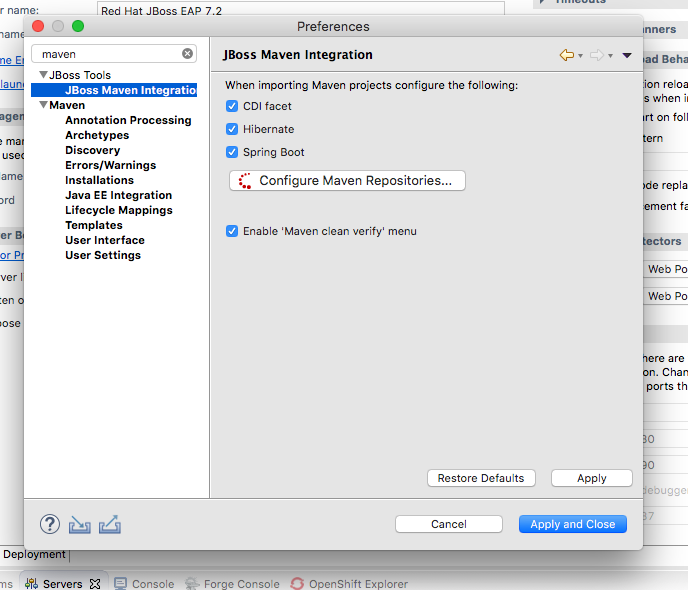Cancel the Preferences dialog
This screenshot has width=688, height=590.
(x=448, y=524)
